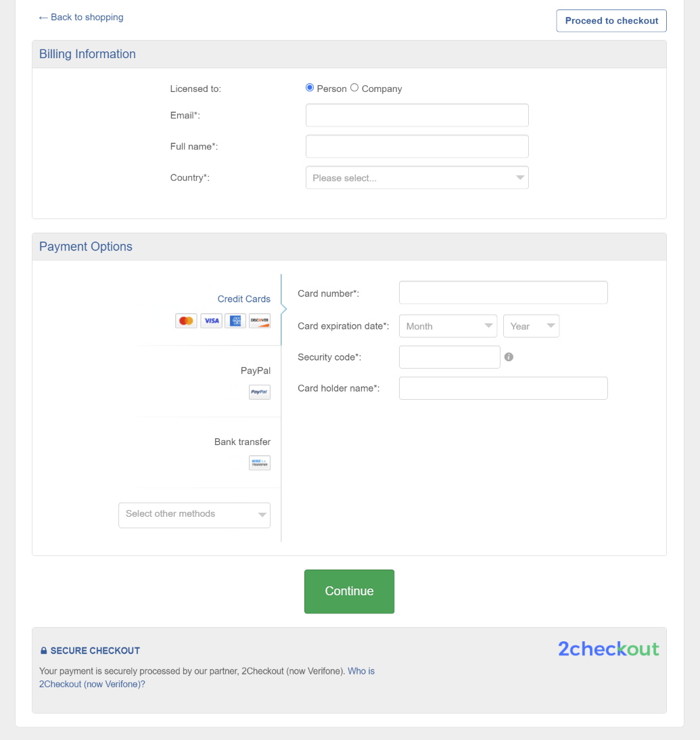Open the expiration Year dropdown
700x740 pixels.
pos(531,326)
